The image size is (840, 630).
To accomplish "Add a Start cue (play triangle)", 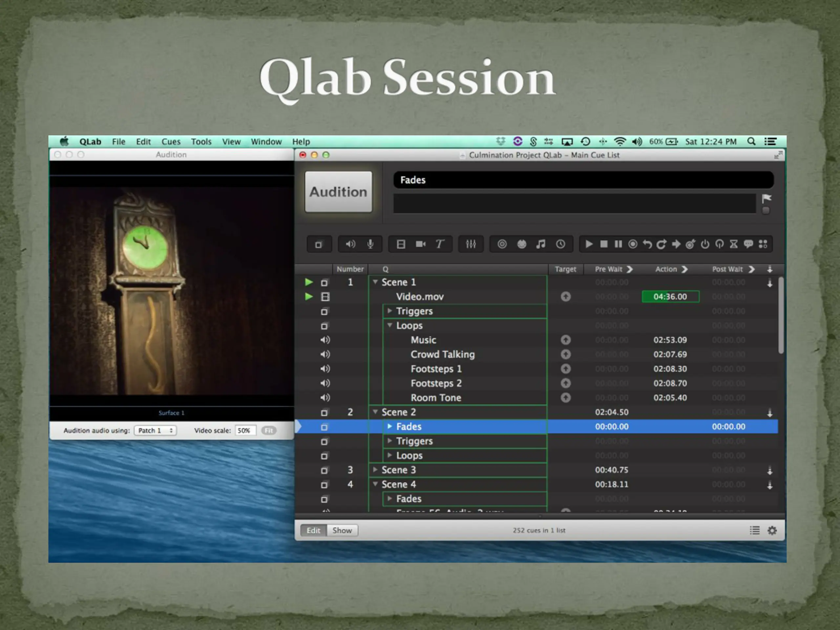I will [589, 244].
